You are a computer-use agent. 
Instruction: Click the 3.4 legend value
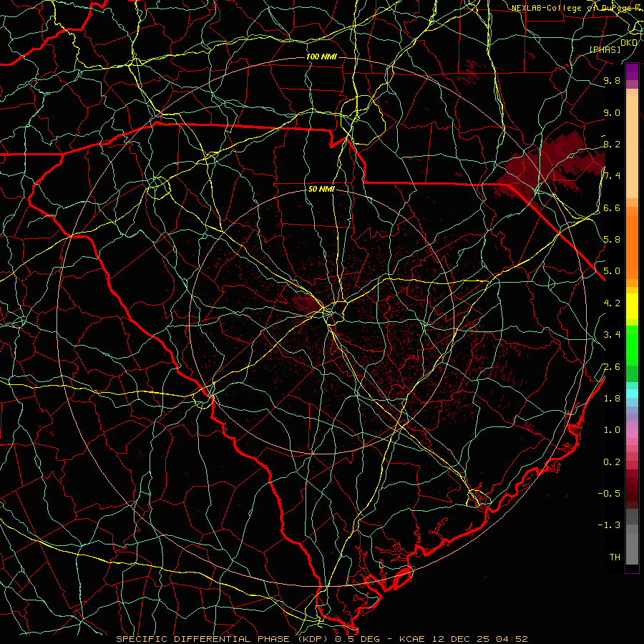tap(612, 335)
